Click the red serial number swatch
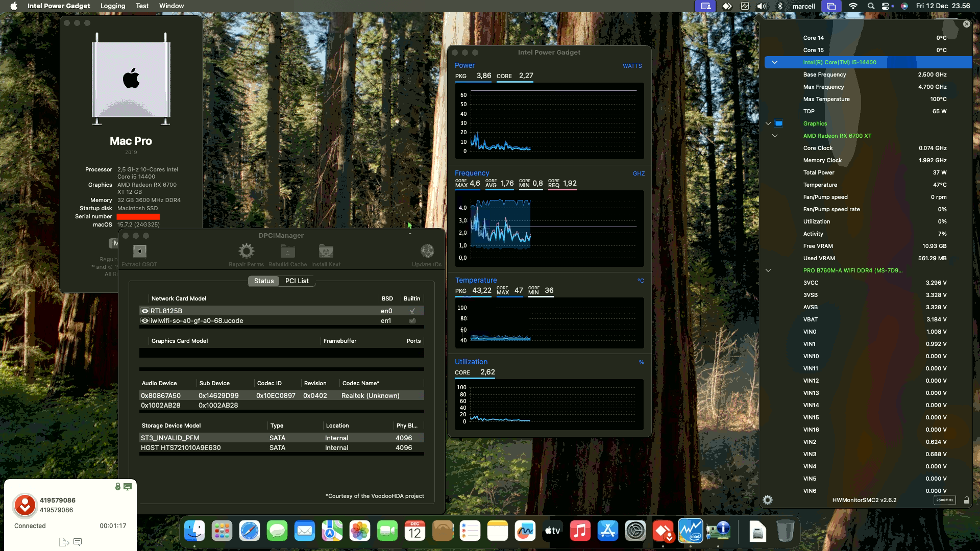Viewport: 980px width, 551px height. [x=138, y=217]
